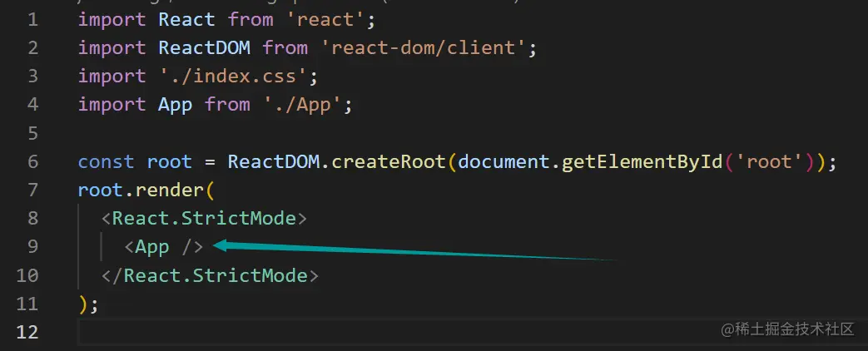The image size is (868, 351).
Task: Click line number 9 in the gutter
Action: click(32, 247)
